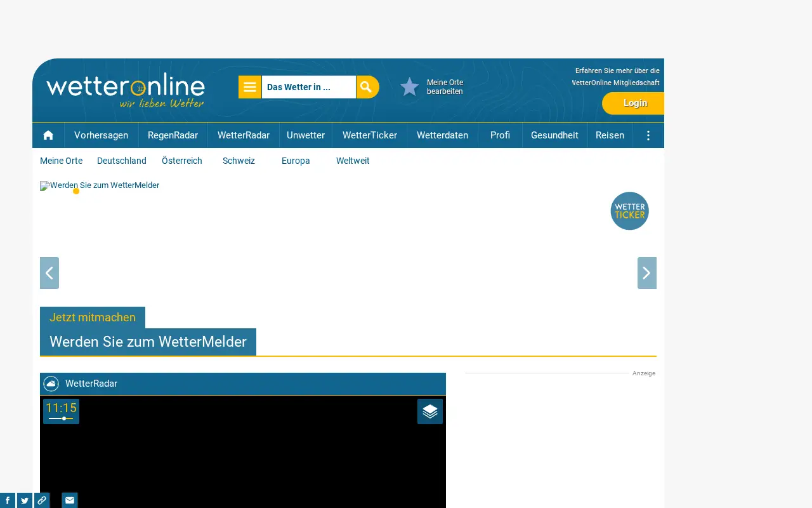The width and height of the screenshot is (812, 508).
Task: Select WetterRadar in the navigation bar
Action: [244, 135]
